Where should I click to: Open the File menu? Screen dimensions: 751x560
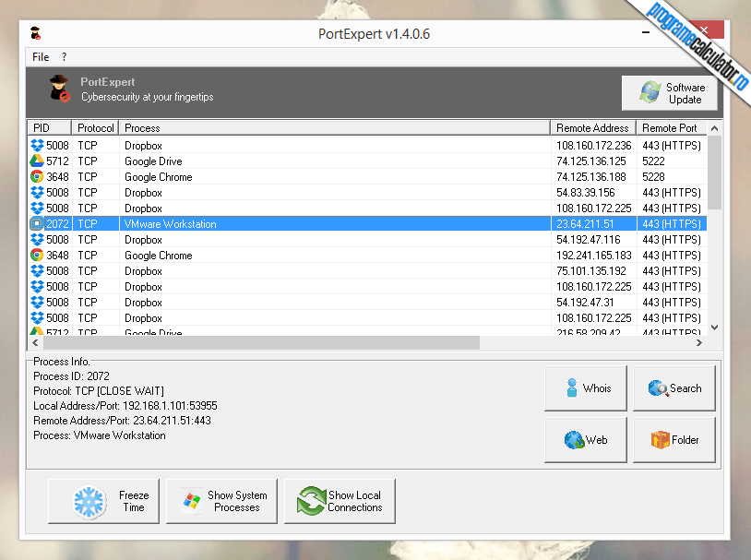pos(41,57)
